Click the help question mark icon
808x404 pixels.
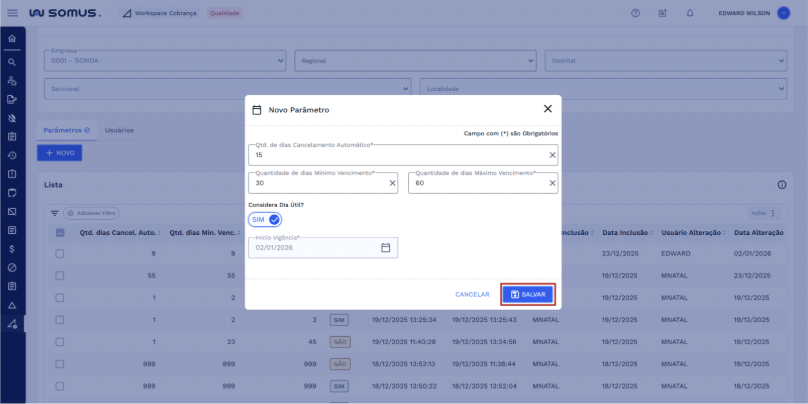(635, 13)
